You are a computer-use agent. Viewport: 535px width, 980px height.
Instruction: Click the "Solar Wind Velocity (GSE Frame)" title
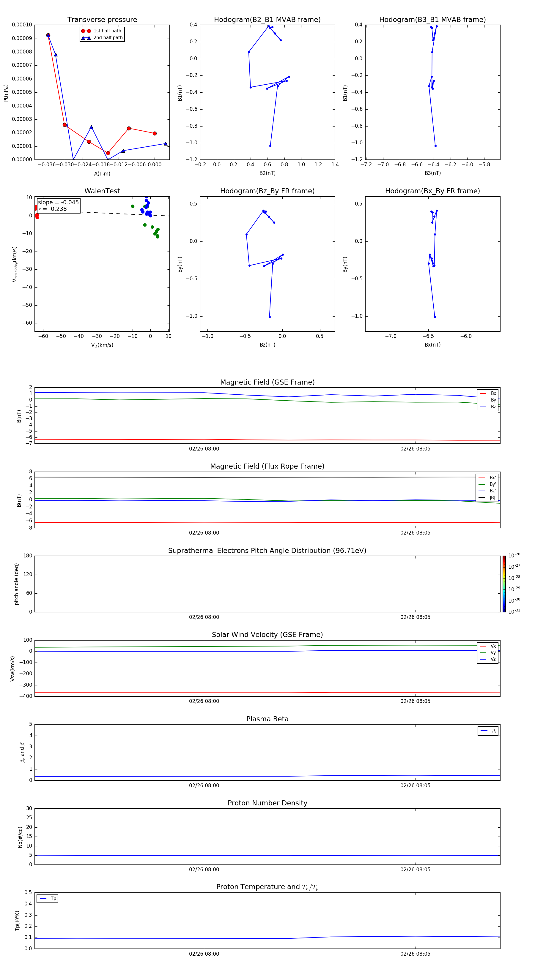(267, 635)
